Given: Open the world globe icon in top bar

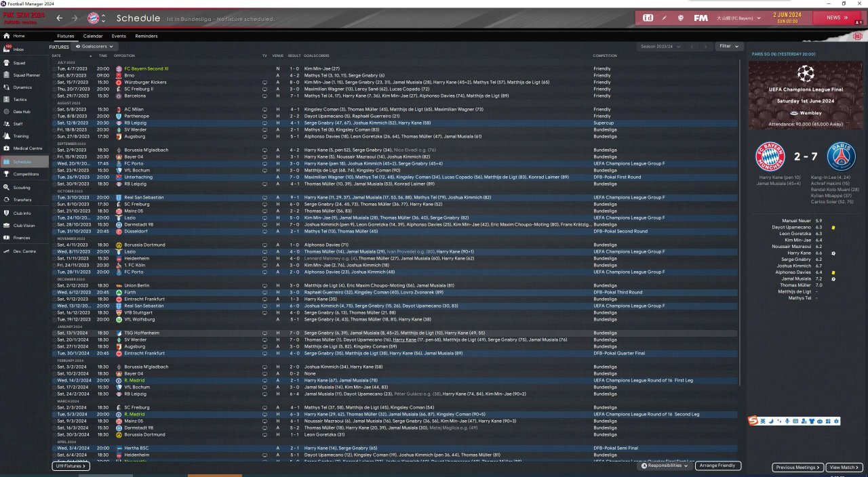Looking at the screenshot, I should click(679, 18).
